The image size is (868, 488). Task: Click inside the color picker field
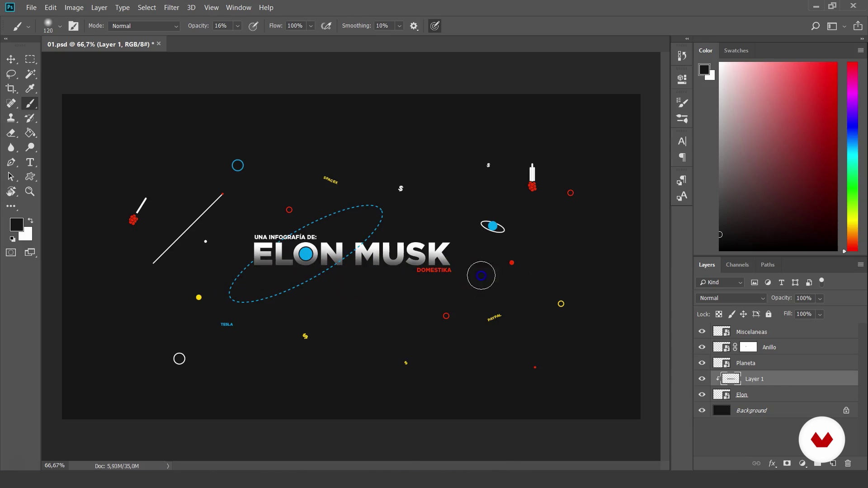point(778,156)
